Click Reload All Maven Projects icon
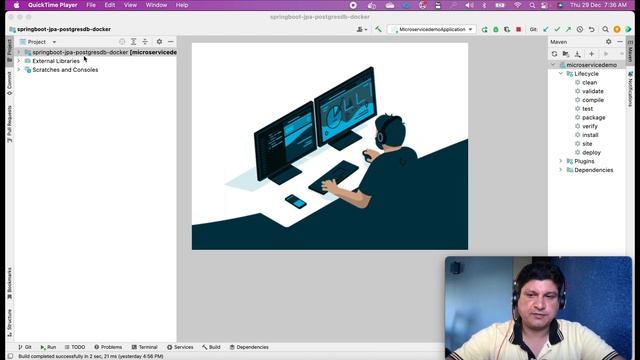Image resolution: width=640 pixels, height=360 pixels. coord(554,54)
